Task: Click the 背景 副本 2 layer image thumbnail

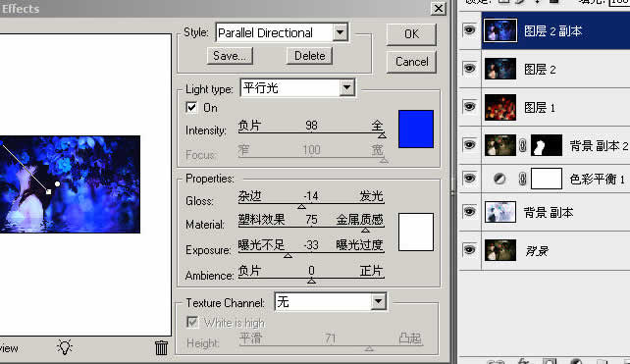Action: (500, 145)
